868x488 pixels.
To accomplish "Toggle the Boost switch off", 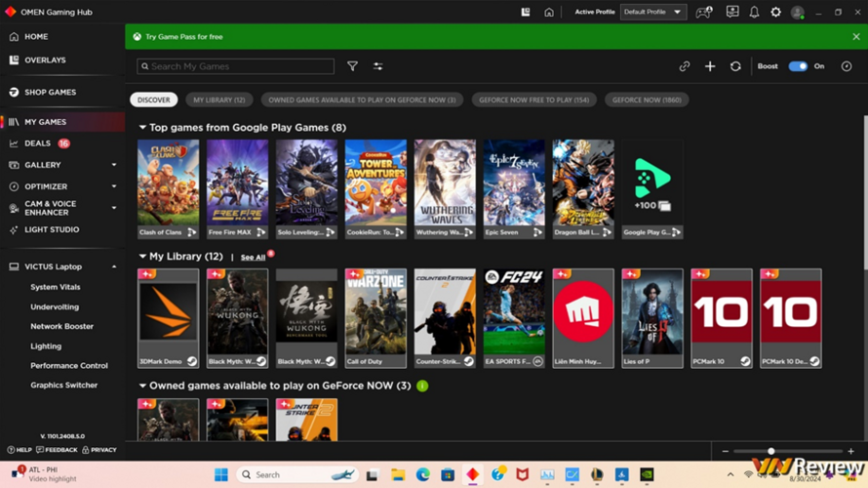I will pos(798,66).
